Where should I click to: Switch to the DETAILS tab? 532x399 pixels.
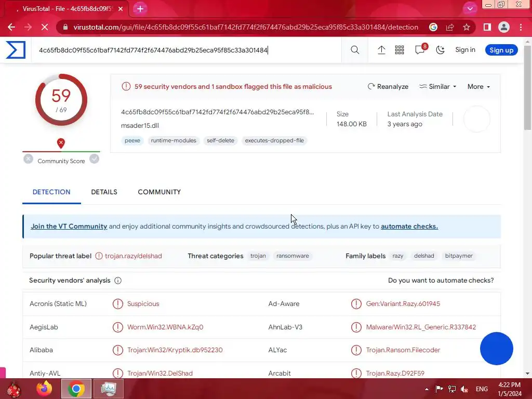[104, 192]
